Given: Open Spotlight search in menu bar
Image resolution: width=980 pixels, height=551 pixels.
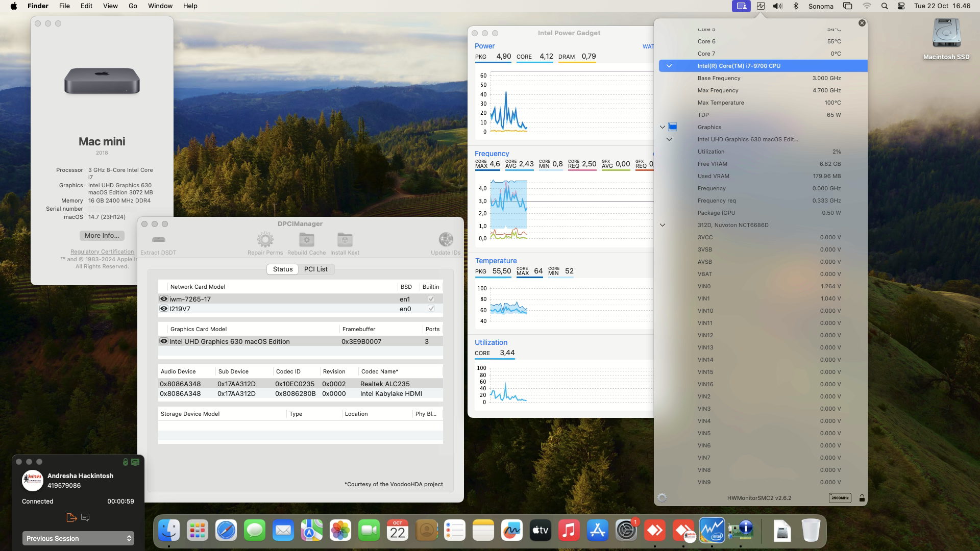Looking at the screenshot, I should click(885, 6).
